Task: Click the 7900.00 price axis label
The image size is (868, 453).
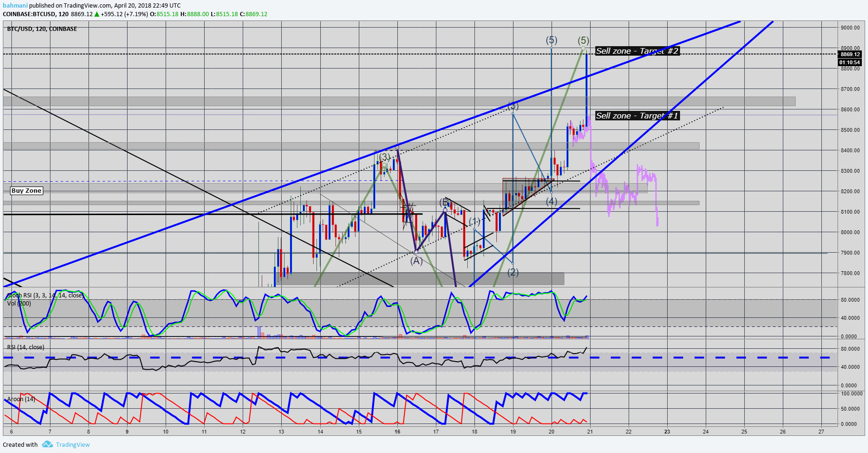Action: click(x=850, y=253)
